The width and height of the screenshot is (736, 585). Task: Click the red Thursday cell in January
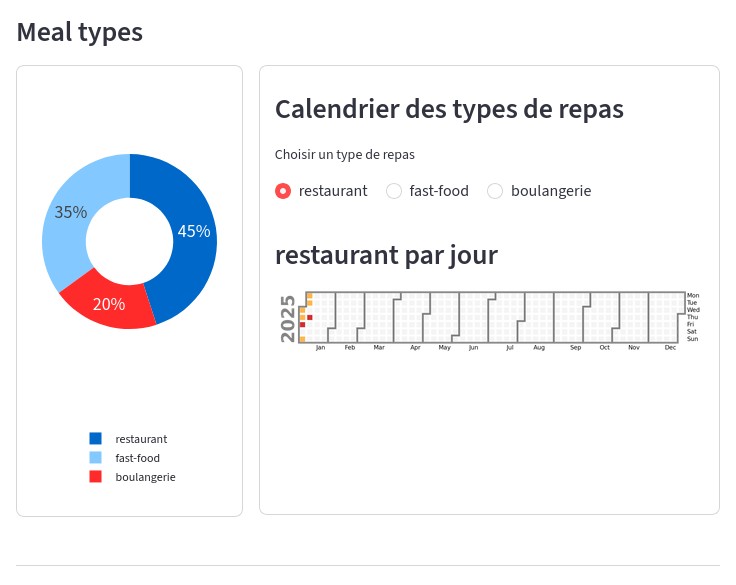[310, 317]
